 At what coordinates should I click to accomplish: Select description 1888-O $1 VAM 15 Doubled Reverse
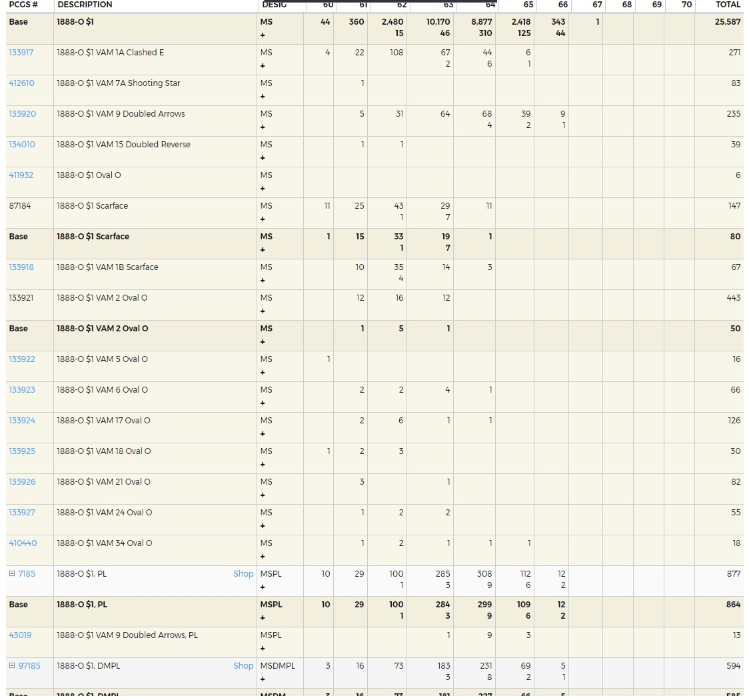pos(123,144)
